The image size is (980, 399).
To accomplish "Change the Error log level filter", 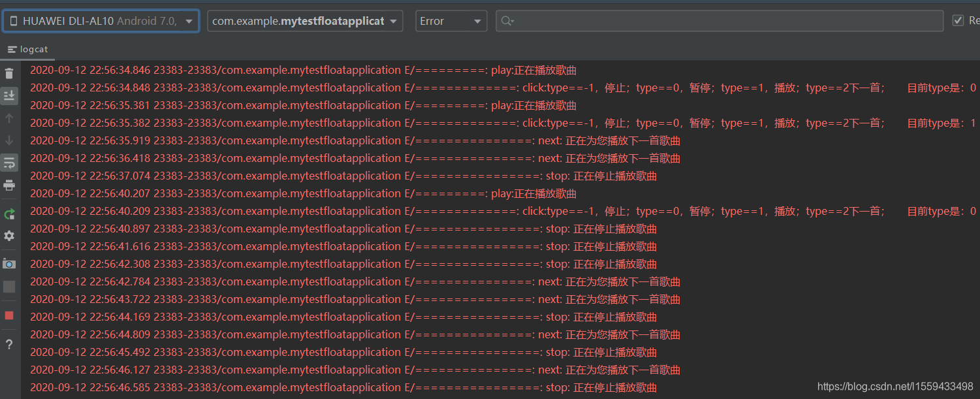I will (x=450, y=20).
